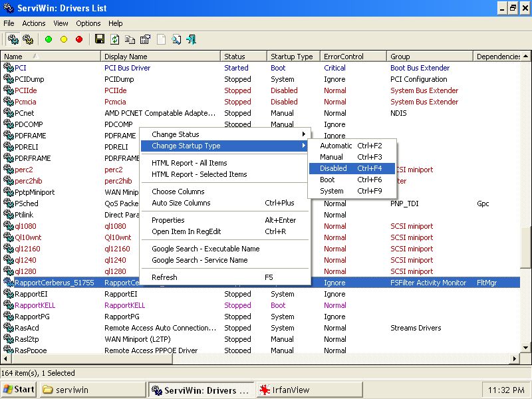Choose Google Search - Service Name
The height and width of the screenshot is (399, 532).
(x=225, y=260)
